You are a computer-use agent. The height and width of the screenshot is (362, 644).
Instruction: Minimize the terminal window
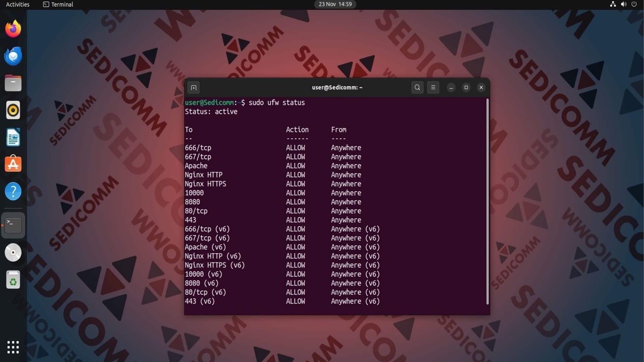tap(451, 87)
